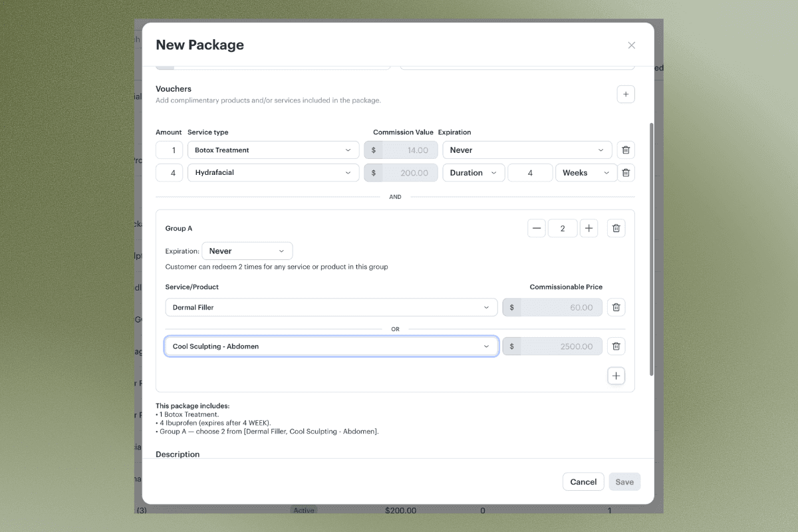This screenshot has width=798, height=532.
Task: Open Botox Treatment service type dropdown
Action: point(273,150)
